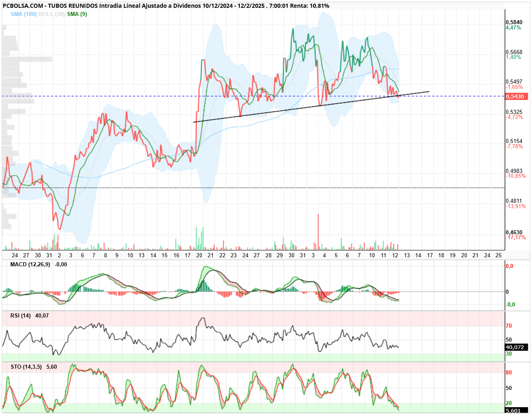Select the STO (14,3,5) indicator label
This screenshot has width=532, height=415.
(x=26, y=367)
